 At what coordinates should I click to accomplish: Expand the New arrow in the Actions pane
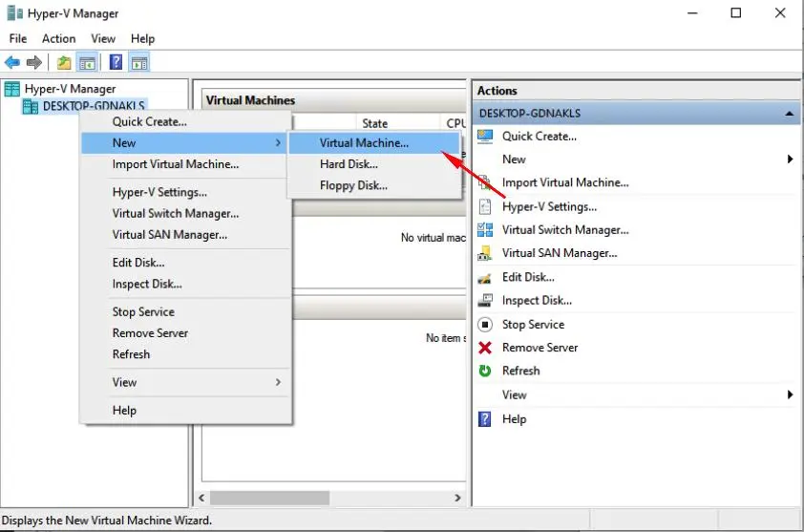pos(791,160)
